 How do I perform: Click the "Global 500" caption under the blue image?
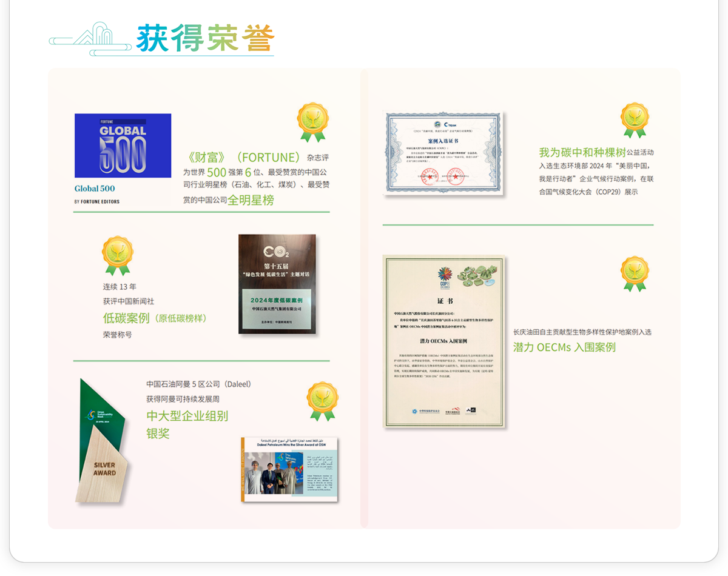tap(95, 189)
